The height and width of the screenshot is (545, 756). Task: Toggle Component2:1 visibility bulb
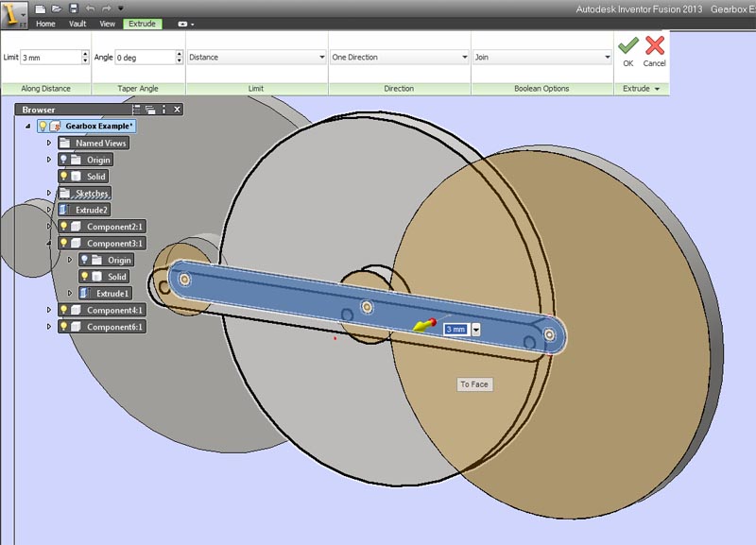pos(63,227)
